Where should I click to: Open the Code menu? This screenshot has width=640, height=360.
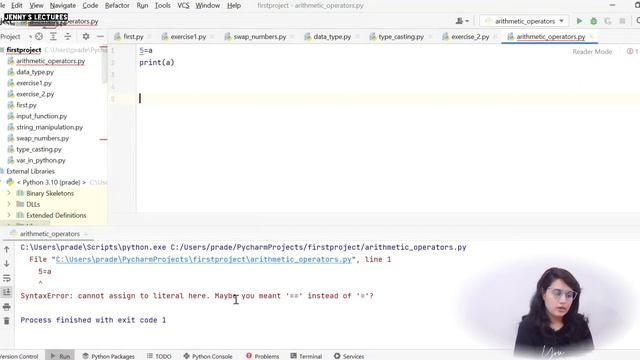90,5
